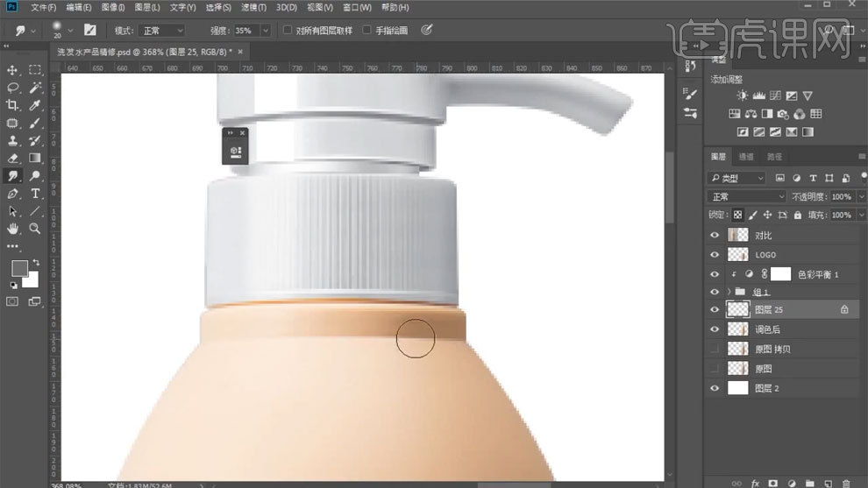
Task: Select the Dodge tool
Action: [x=35, y=176]
